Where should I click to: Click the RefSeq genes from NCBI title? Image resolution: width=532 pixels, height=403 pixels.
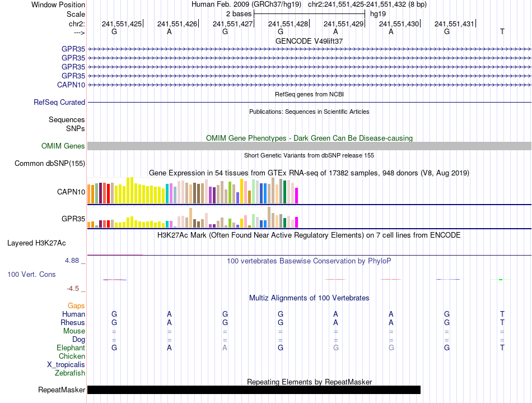coord(309,94)
